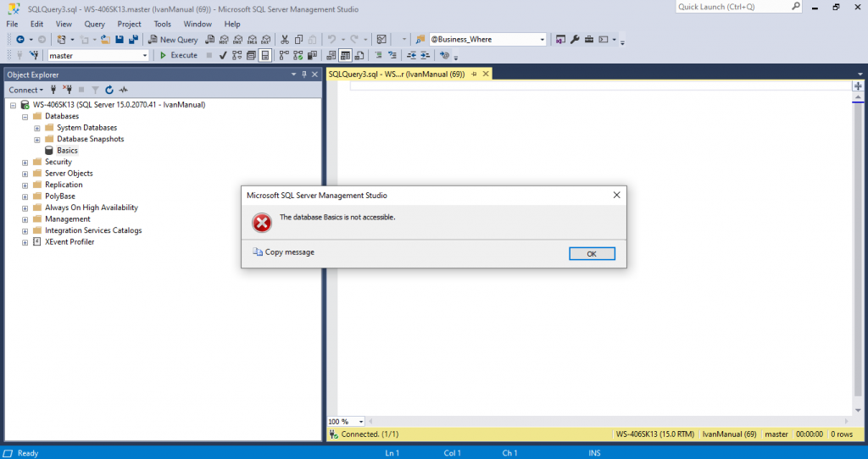Toggle Results to Grid output mode

345,55
